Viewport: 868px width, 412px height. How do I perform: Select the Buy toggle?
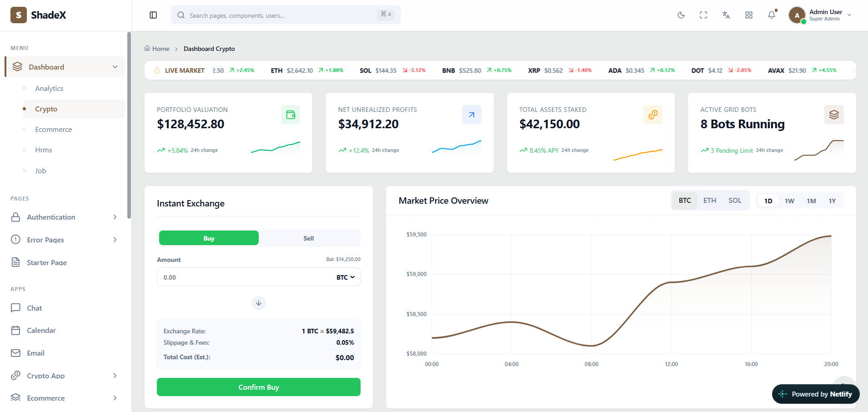point(209,238)
